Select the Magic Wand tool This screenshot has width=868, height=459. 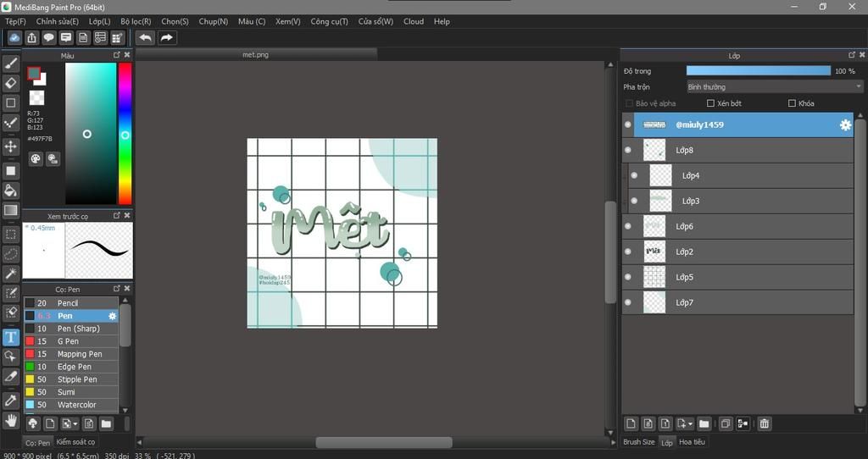pyautogui.click(x=10, y=274)
